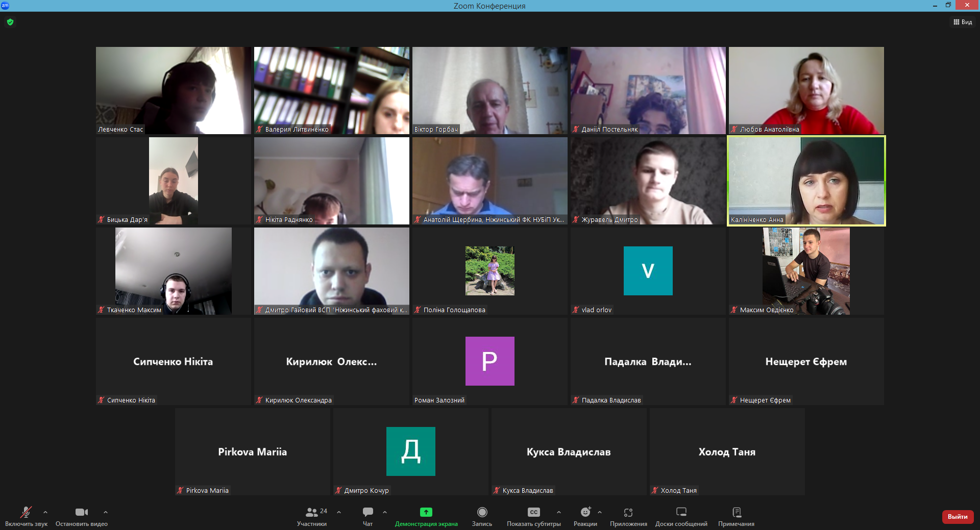This screenshot has height=530, width=980.
Task: Select Анатолій Щербина video tile
Action: coord(490,181)
